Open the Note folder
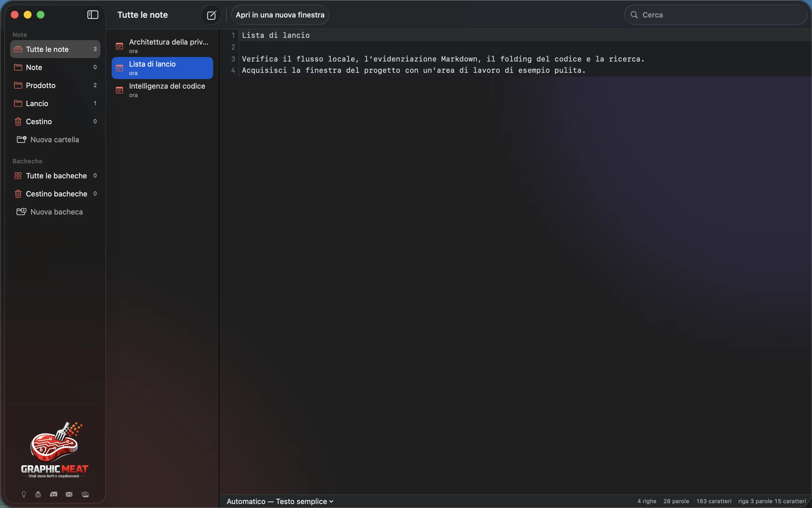This screenshot has height=508, width=812. 55,67
